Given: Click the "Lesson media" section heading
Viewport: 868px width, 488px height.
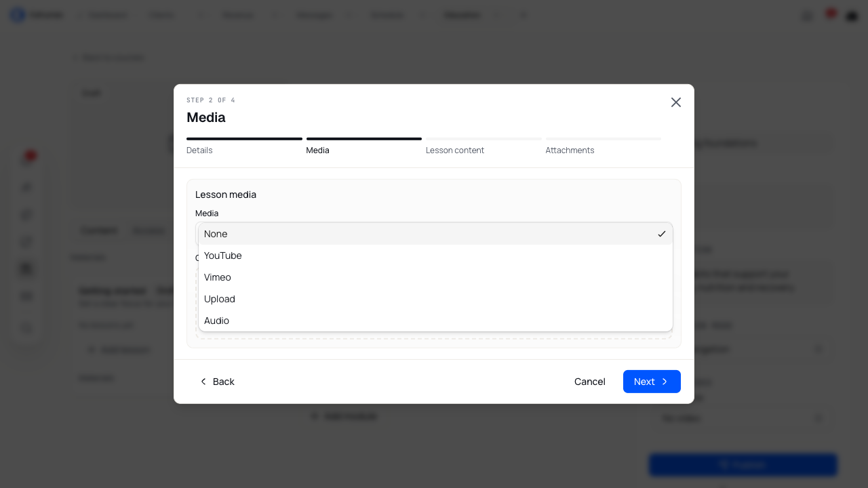Looking at the screenshot, I should point(226,195).
